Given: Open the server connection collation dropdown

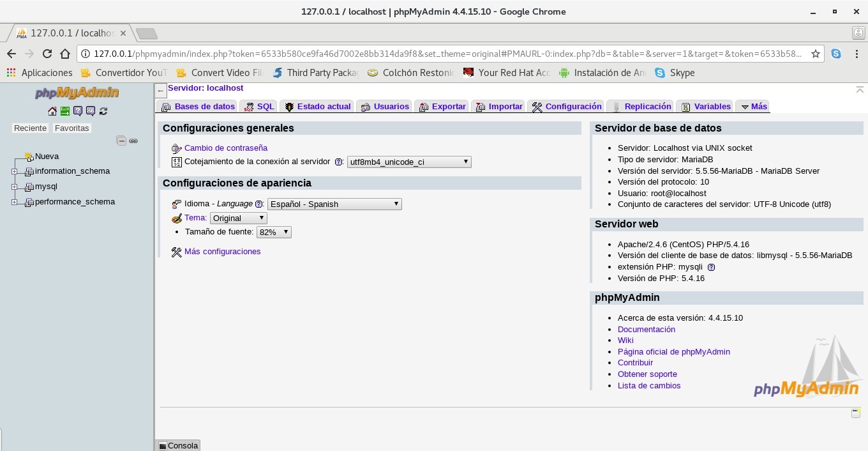Looking at the screenshot, I should click(x=409, y=162).
